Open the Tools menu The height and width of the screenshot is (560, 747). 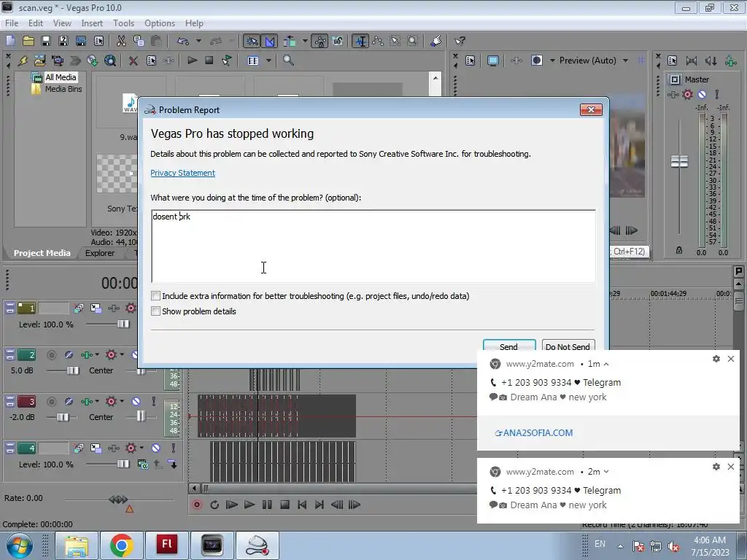pos(123,23)
